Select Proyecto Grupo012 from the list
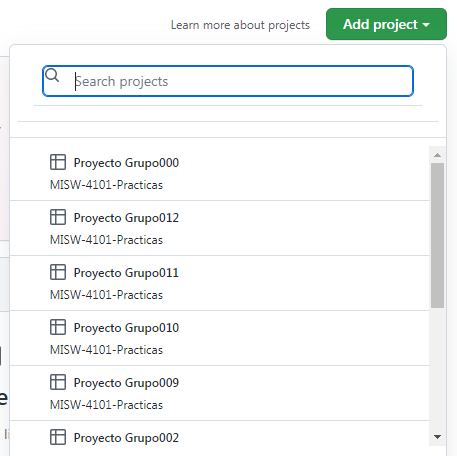 [219, 228]
